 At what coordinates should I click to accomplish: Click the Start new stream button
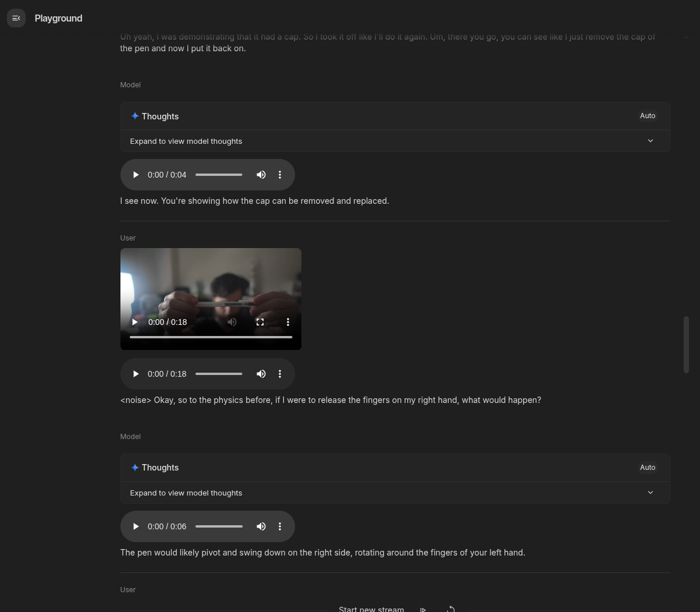coord(371,609)
